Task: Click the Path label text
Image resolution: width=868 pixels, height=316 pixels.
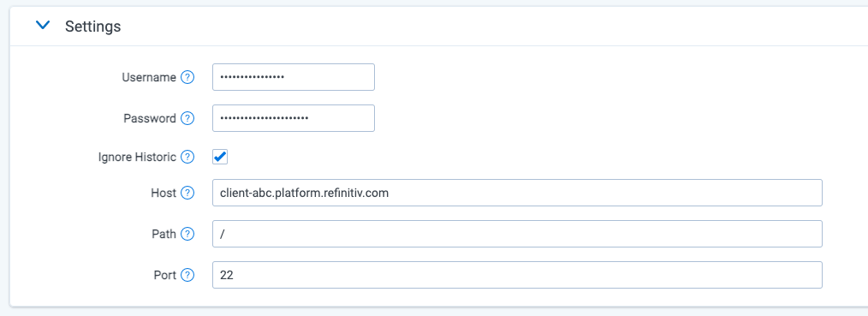Action: 163,234
